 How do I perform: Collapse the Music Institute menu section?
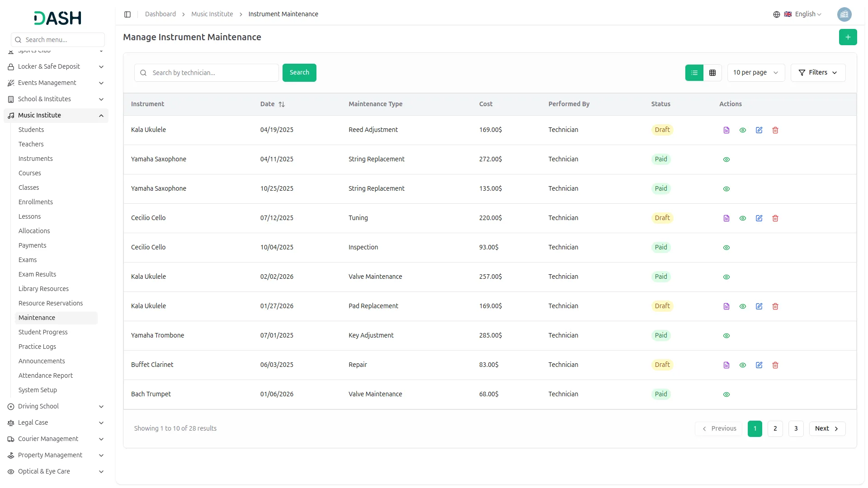101,116
